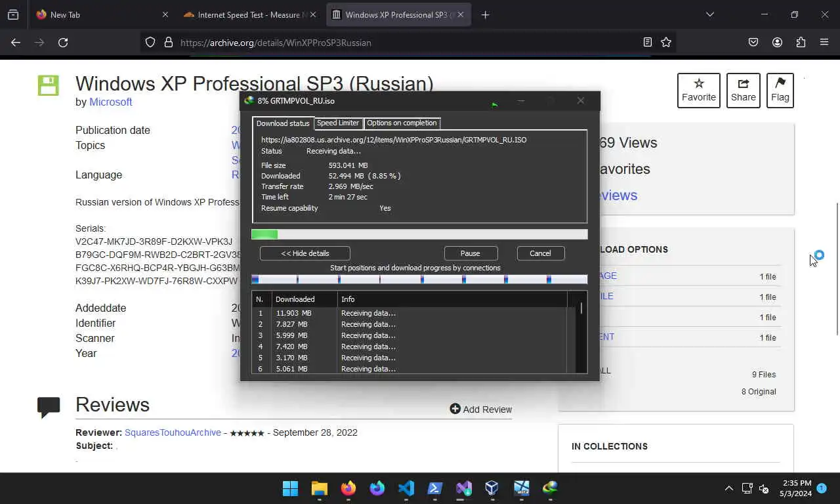Open Firefox account icon in toolbar

777,42
